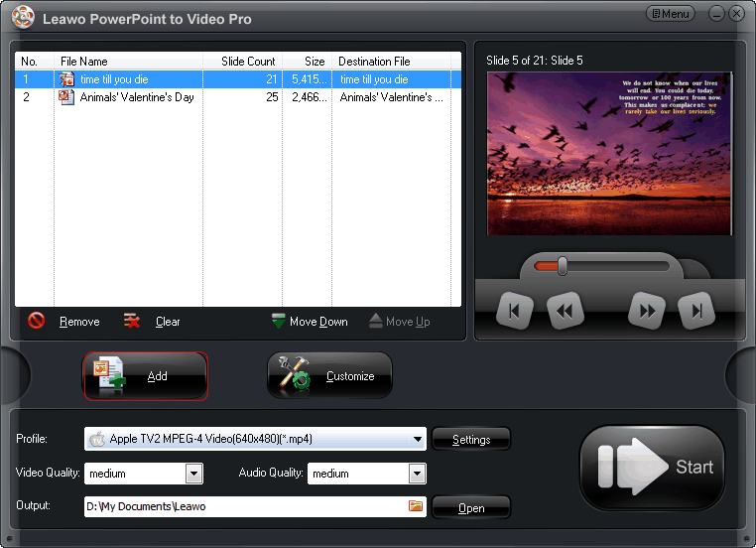756x548 pixels.
Task: Click the slide preview progress slider
Action: click(x=601, y=266)
